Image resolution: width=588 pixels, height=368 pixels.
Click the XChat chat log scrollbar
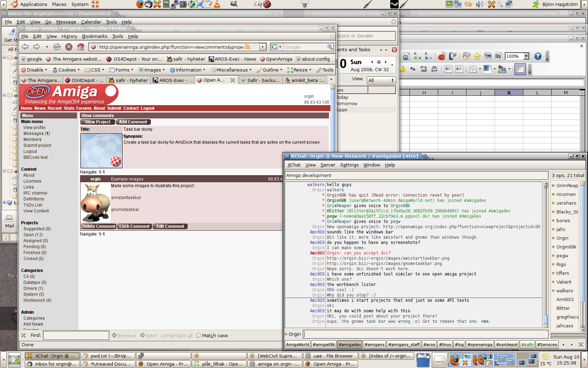click(x=546, y=255)
